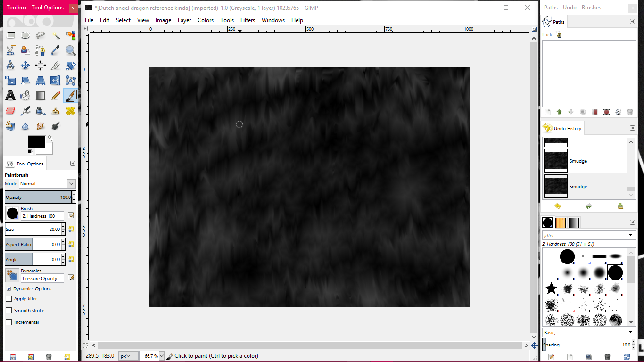
Task: Select the Flip tool
Action: (x=56, y=81)
